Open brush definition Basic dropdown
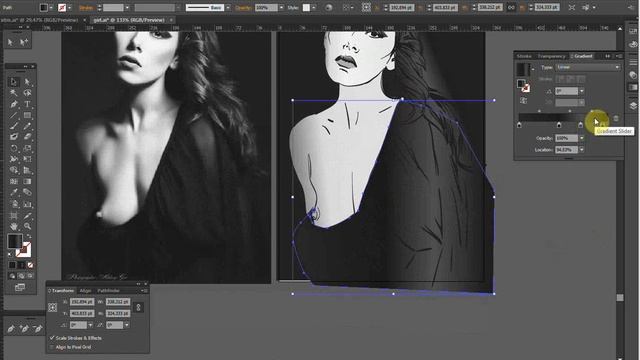The width and height of the screenshot is (640, 360). click(x=228, y=8)
